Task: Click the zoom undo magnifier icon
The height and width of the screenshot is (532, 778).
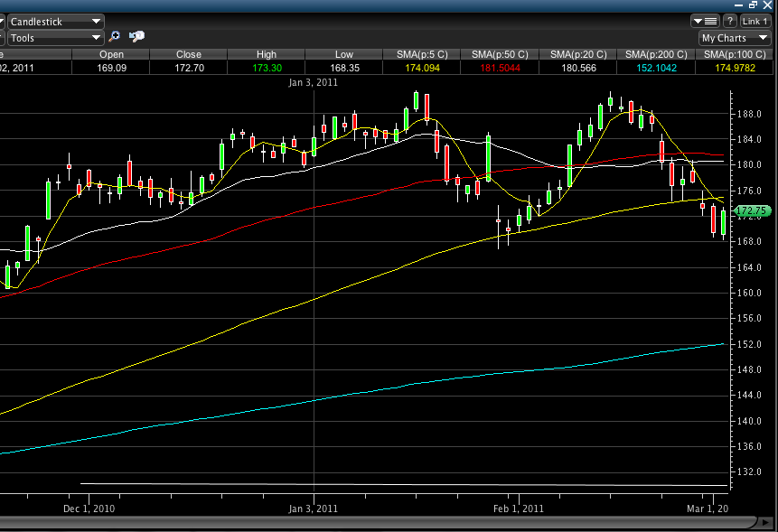Action: 136,37
